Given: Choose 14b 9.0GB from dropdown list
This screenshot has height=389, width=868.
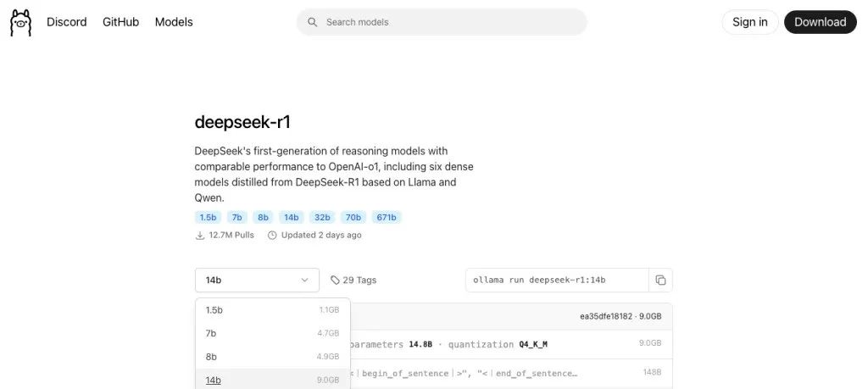Looking at the screenshot, I should [x=272, y=380].
